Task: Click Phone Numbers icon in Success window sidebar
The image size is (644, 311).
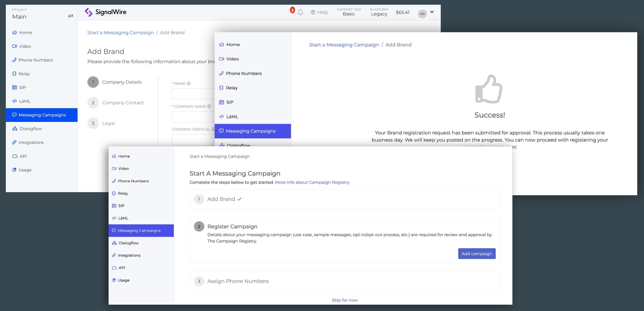Action: (x=221, y=73)
